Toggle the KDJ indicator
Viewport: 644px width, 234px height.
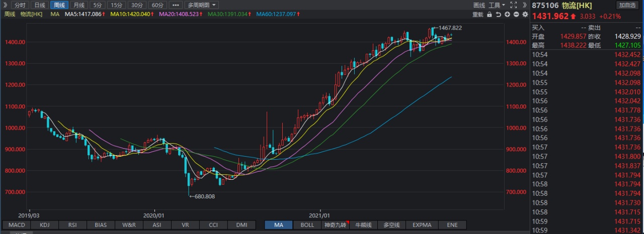[45, 225]
